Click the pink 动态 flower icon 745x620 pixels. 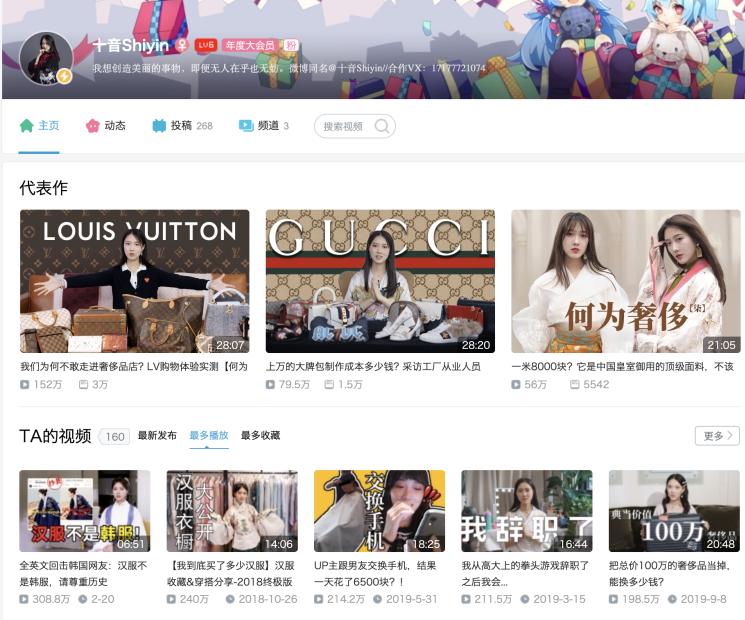point(92,126)
